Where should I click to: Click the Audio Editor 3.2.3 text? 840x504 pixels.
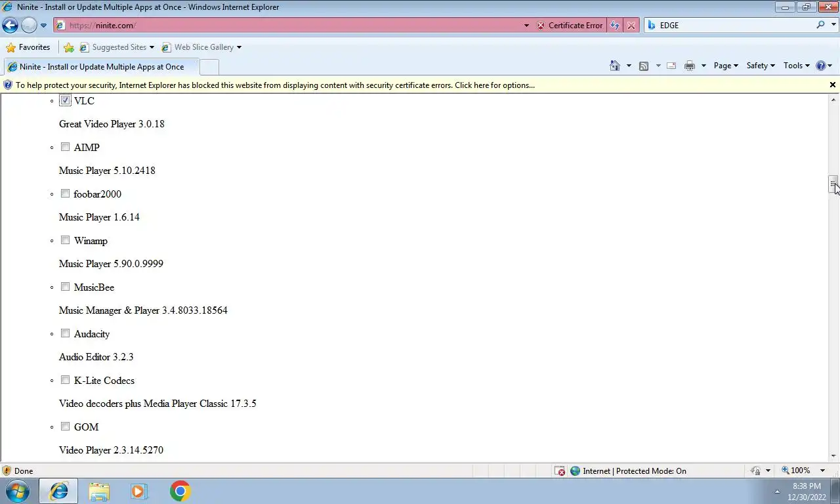(96, 357)
